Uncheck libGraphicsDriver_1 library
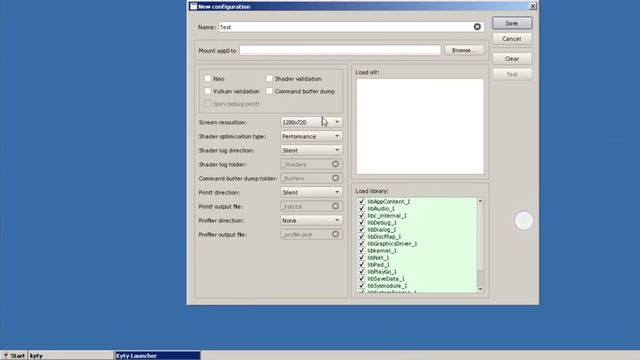Screen dimensions: 640x360 tap(361, 244)
